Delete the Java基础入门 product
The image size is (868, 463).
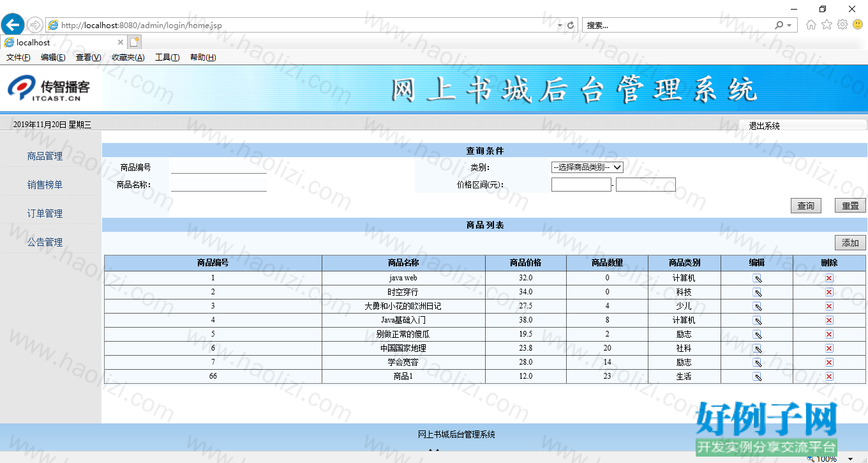coord(829,320)
